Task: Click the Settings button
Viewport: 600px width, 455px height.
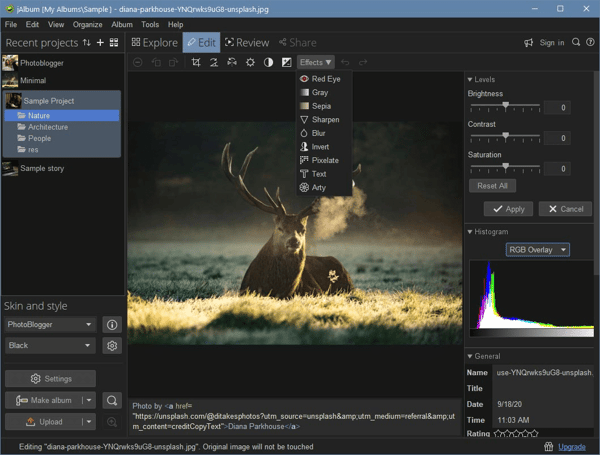Action: pos(51,379)
